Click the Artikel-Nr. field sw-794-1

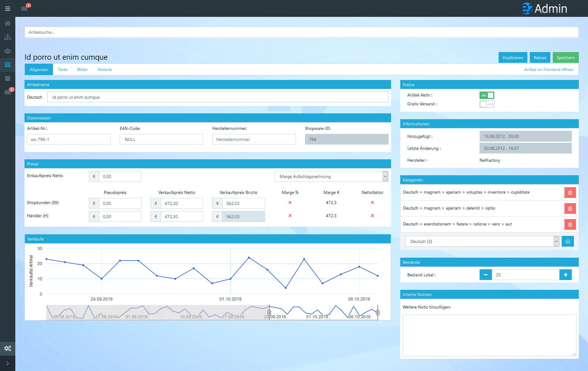click(x=69, y=139)
